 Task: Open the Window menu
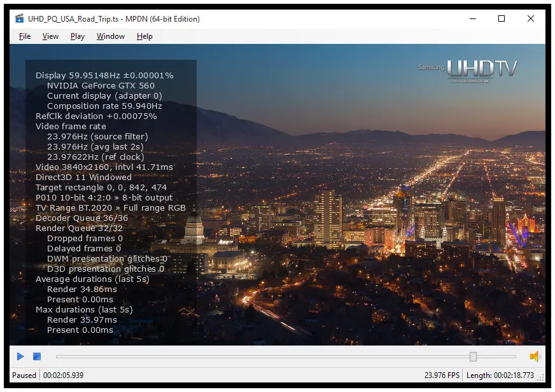click(110, 36)
